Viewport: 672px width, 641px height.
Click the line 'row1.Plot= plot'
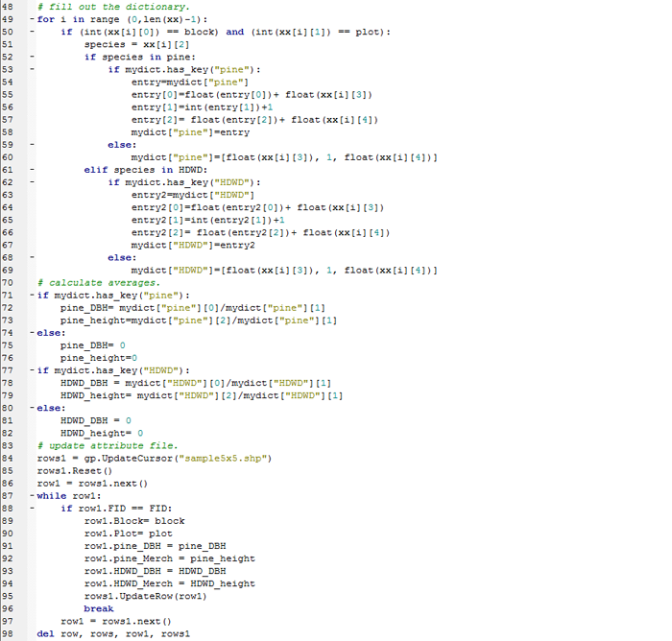click(129, 534)
